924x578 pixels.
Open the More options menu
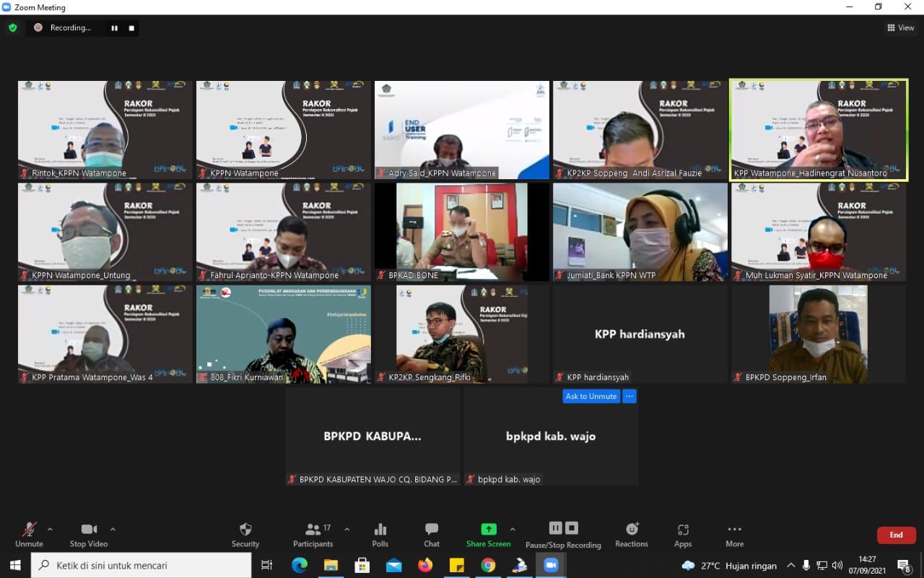pos(735,535)
